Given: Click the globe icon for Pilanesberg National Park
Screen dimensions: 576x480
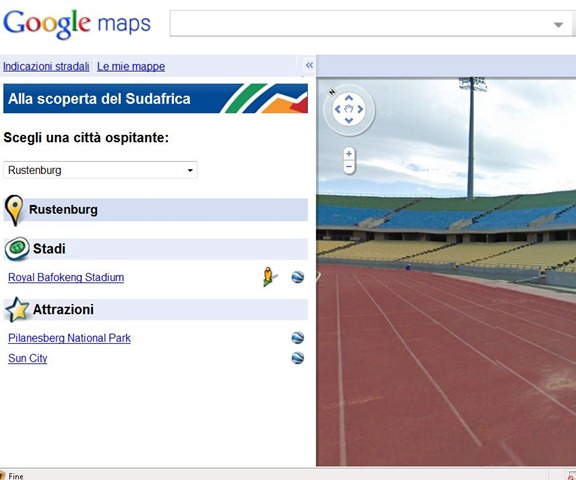Looking at the screenshot, I should pyautogui.click(x=298, y=338).
